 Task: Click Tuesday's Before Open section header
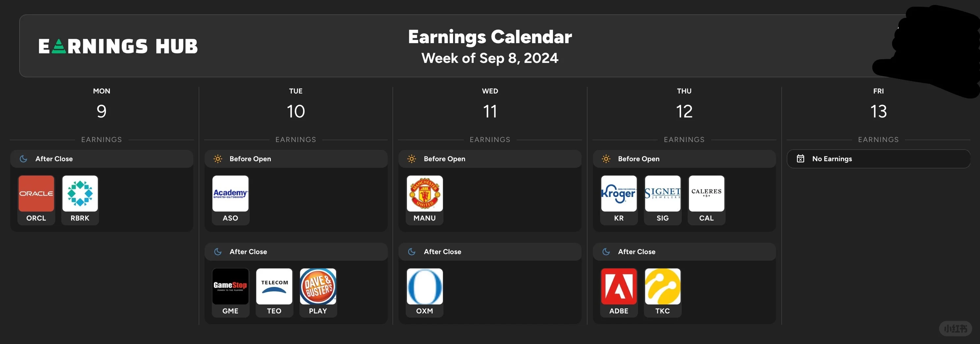(296, 159)
